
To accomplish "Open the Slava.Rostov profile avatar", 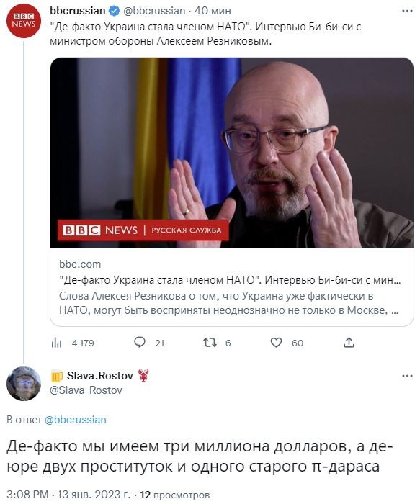I will pos(24,384).
